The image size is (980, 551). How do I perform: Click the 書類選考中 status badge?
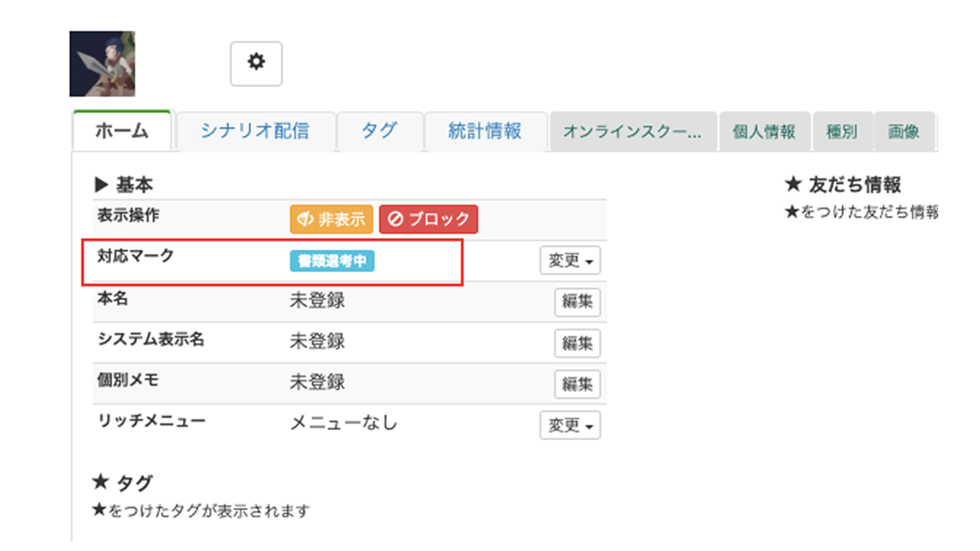pyautogui.click(x=332, y=261)
